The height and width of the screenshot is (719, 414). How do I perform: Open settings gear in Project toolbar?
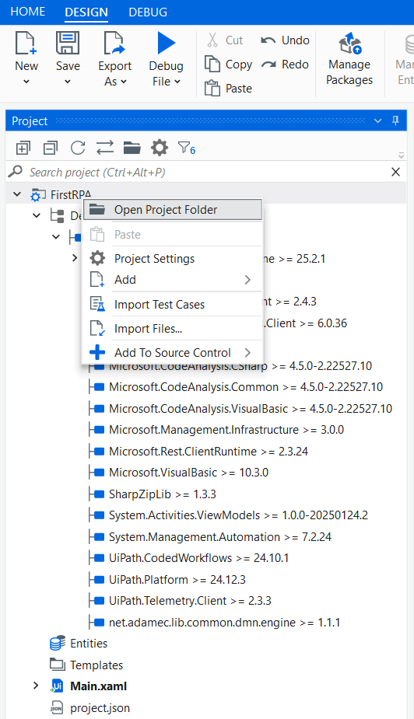click(160, 148)
